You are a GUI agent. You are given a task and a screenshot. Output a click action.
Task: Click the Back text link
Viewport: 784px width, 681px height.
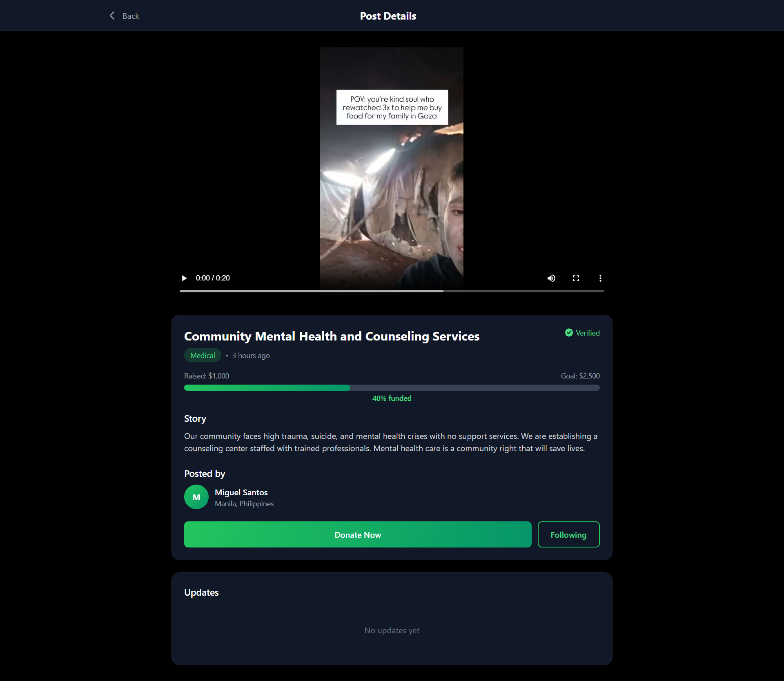point(131,16)
